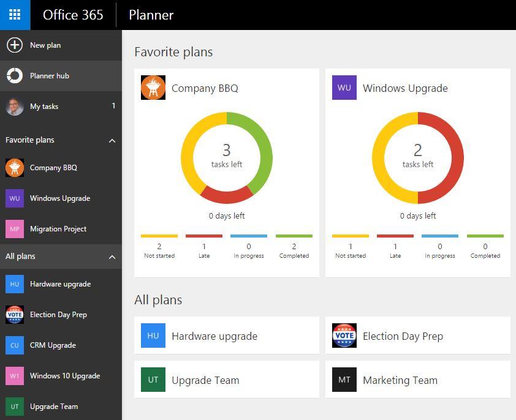
Task: Click the CU CRM Upgrade icon
Action: (x=15, y=345)
